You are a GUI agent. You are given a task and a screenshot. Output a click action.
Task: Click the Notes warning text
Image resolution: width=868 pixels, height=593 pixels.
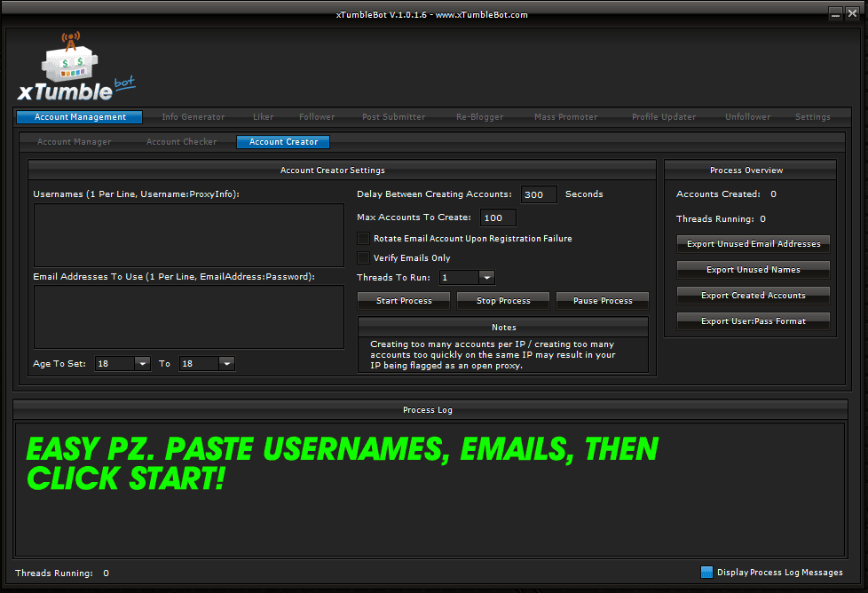(x=493, y=355)
